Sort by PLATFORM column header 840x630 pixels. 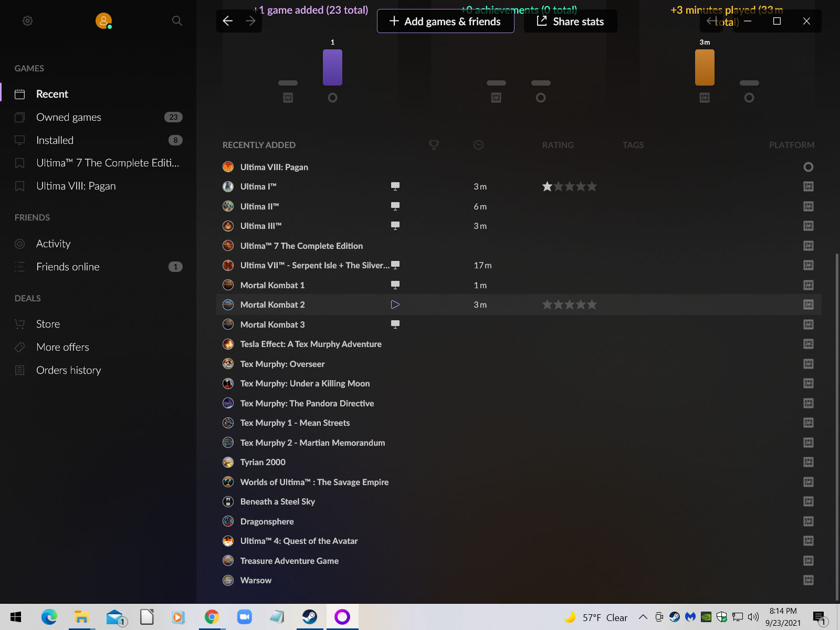[792, 145]
